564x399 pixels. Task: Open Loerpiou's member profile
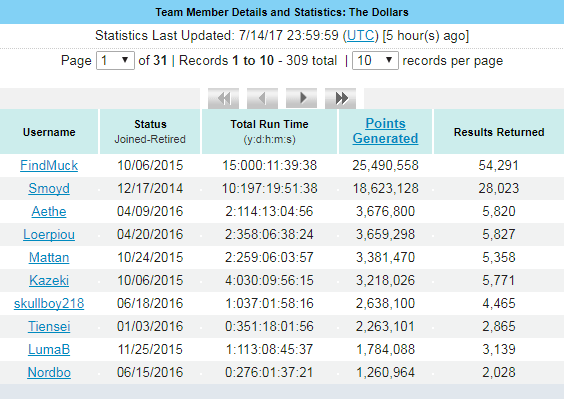49,235
